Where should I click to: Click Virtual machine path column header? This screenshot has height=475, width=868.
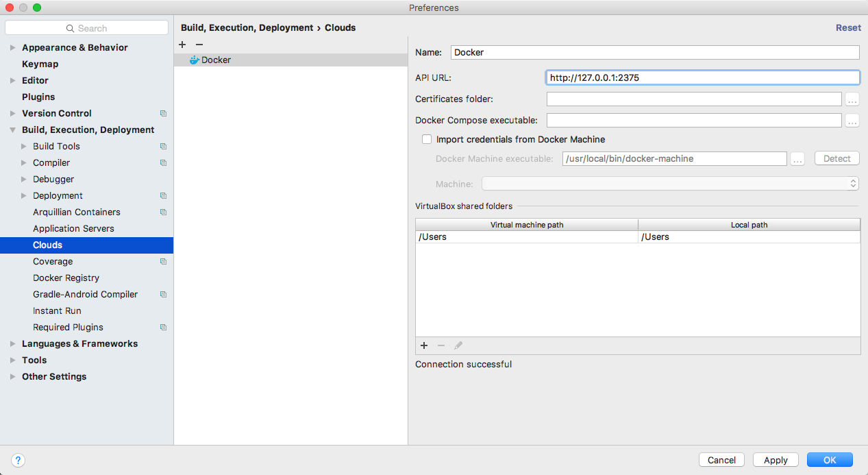click(527, 225)
